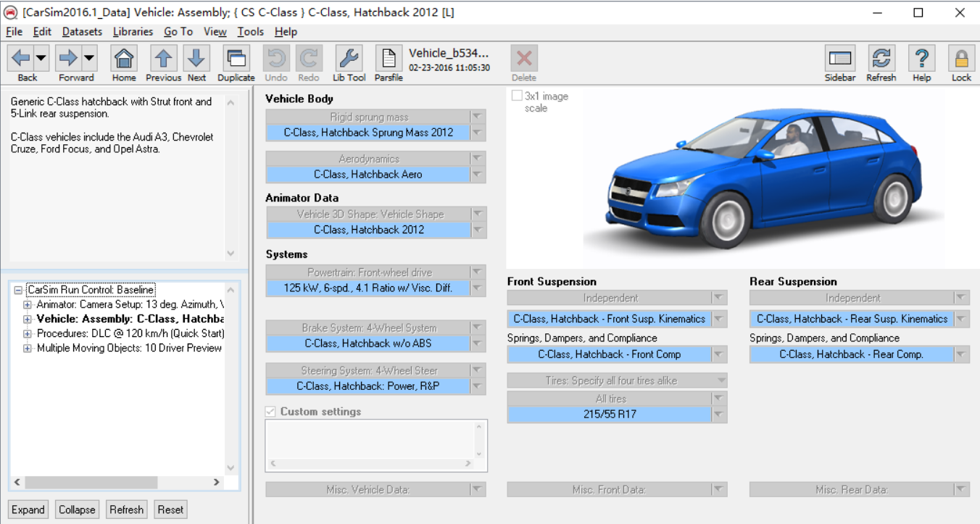Open the View menu
Screen dimensions: 980x524
click(215, 32)
